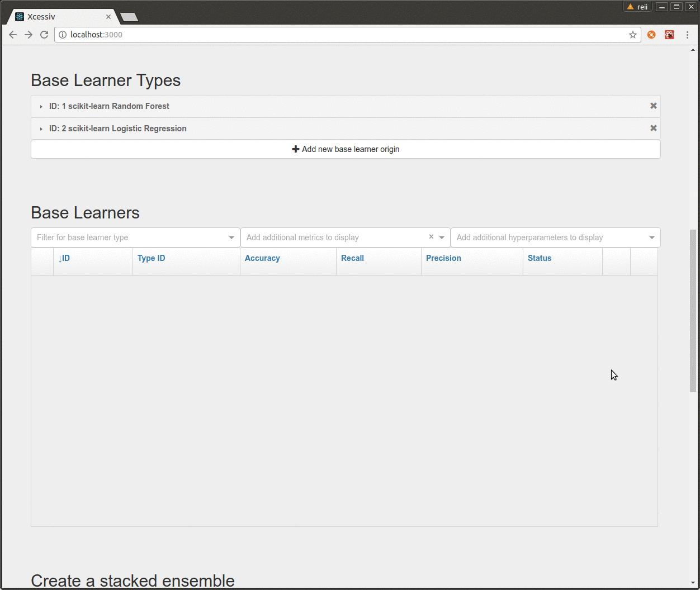The width and height of the screenshot is (700, 590).
Task: Open the additional metrics to display dropdown
Action: click(x=442, y=237)
